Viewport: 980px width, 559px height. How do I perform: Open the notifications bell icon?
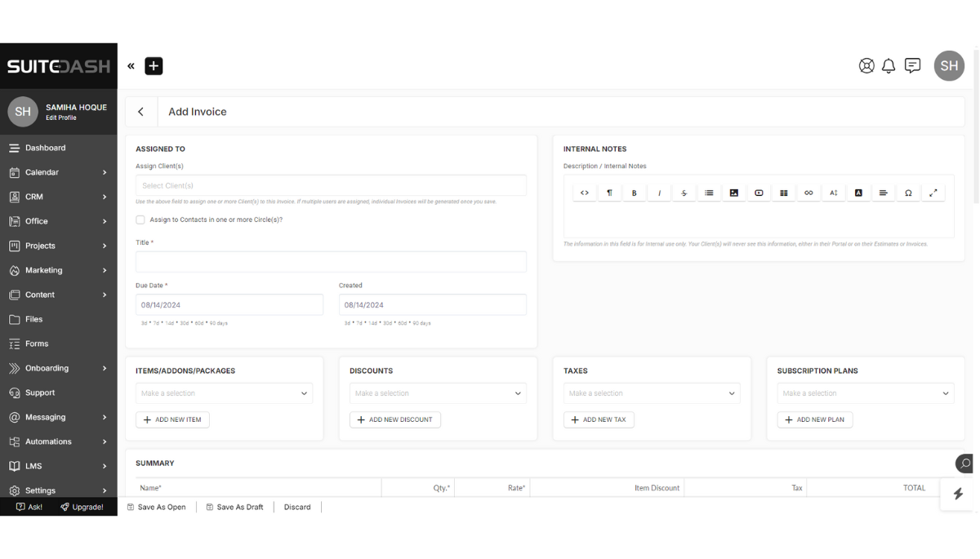889,65
